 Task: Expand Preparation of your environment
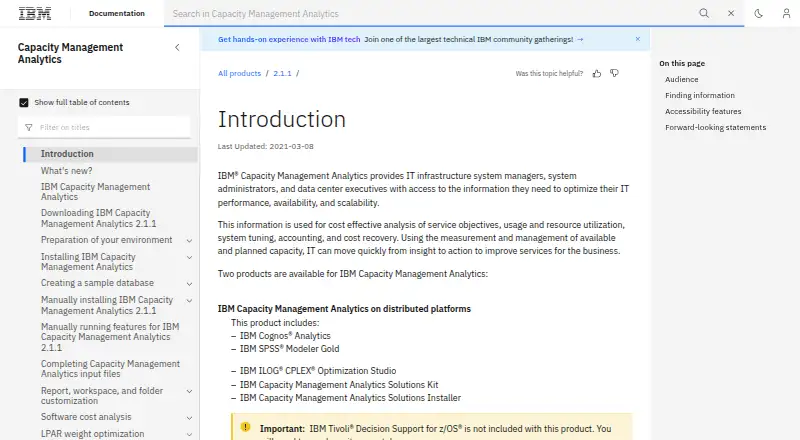189,240
